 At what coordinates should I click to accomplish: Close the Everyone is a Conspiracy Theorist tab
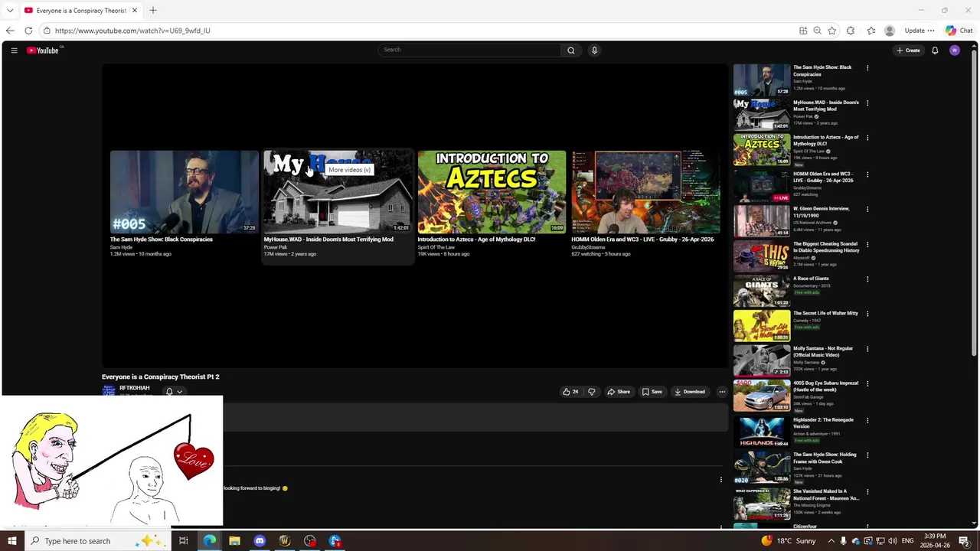point(134,11)
